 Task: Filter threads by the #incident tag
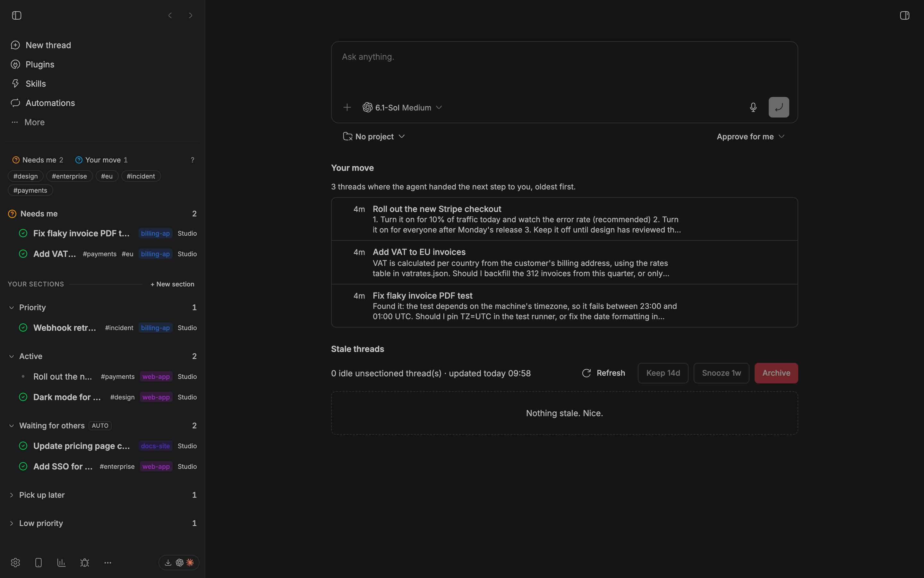point(141,176)
